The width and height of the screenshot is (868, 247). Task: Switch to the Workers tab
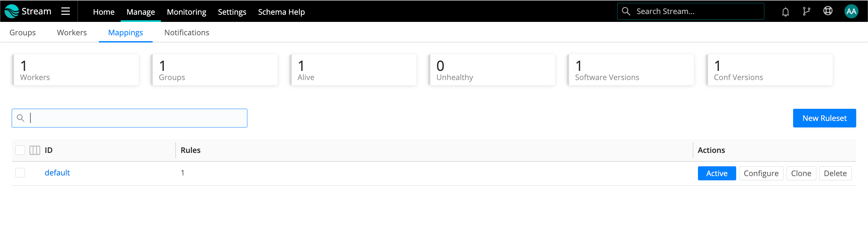(x=72, y=32)
